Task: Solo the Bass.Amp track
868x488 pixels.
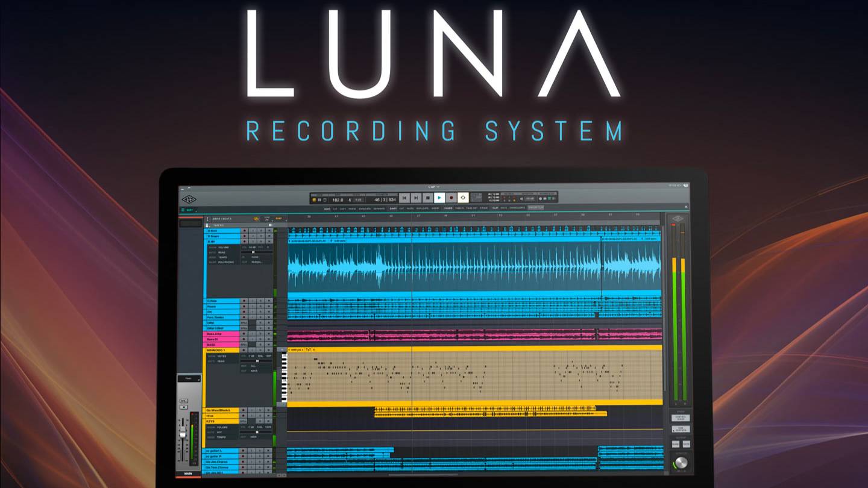Action: 260,334
